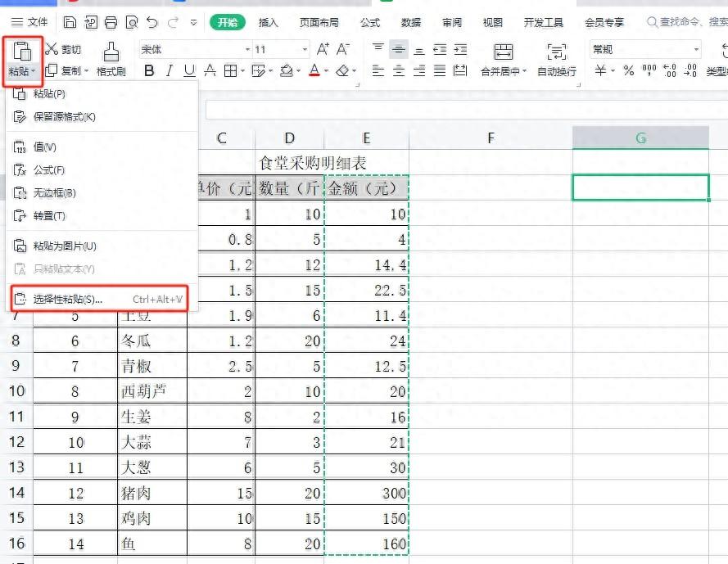Toggle Italic formatting

tap(170, 70)
